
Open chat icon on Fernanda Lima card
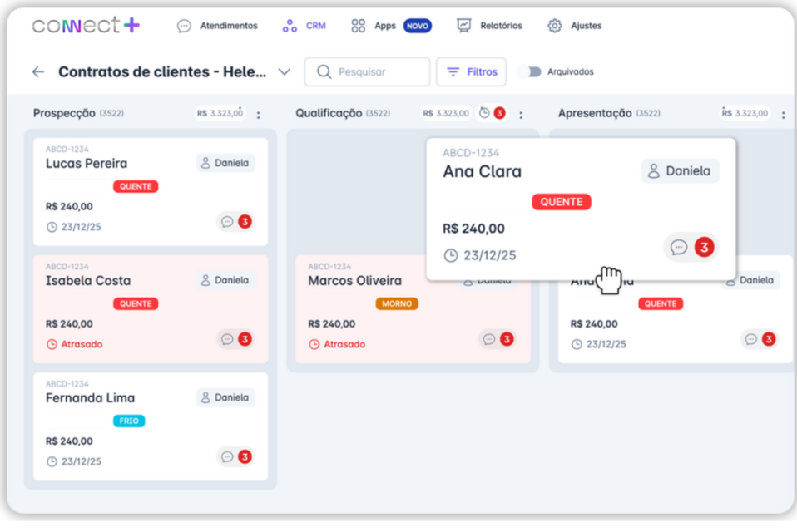point(227,456)
